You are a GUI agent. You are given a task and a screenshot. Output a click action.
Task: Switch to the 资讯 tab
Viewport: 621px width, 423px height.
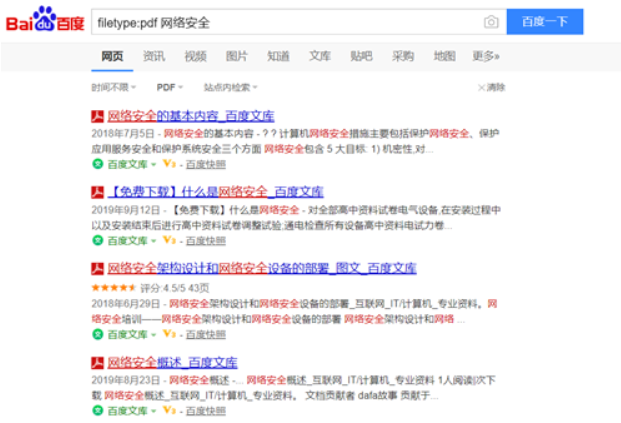pos(154,56)
